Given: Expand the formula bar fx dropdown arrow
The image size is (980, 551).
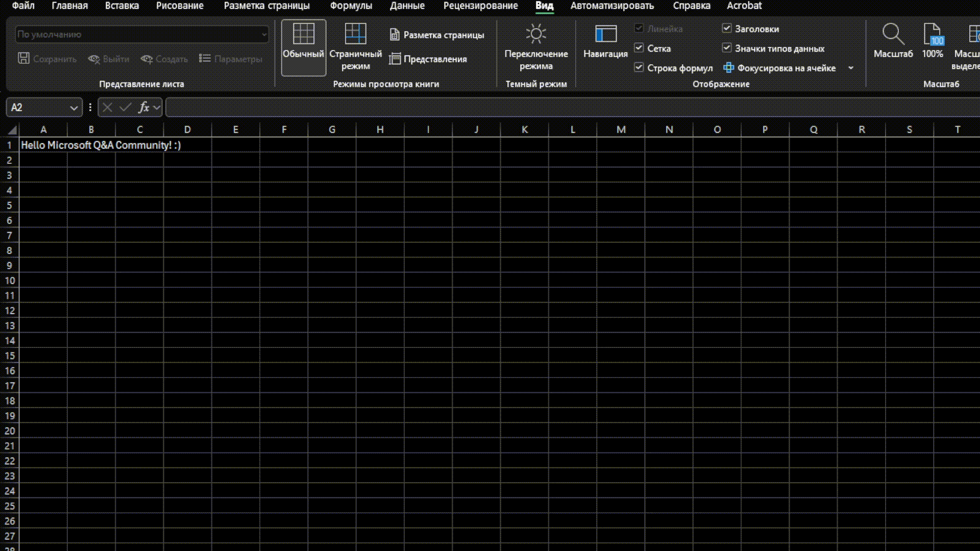Looking at the screenshot, I should (157, 107).
